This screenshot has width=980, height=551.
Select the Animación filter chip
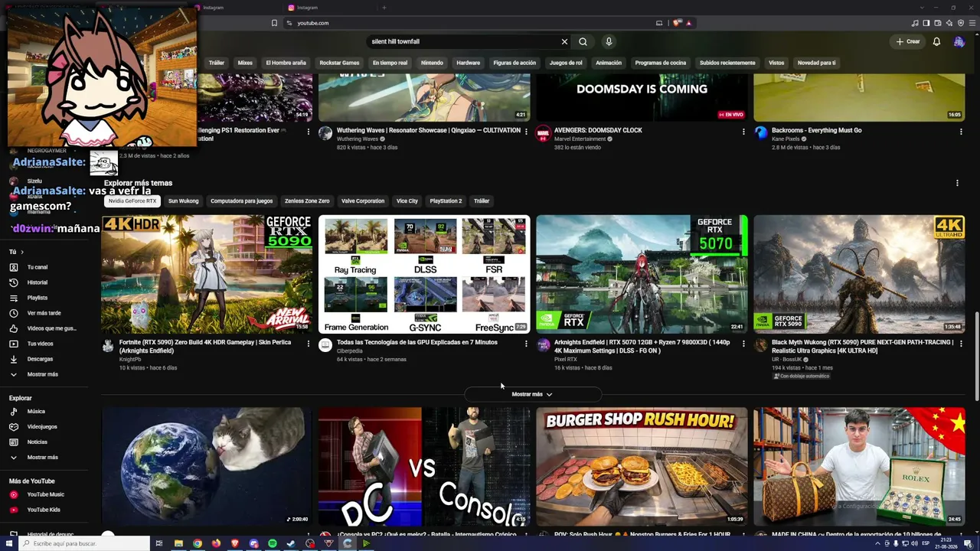[x=609, y=63]
